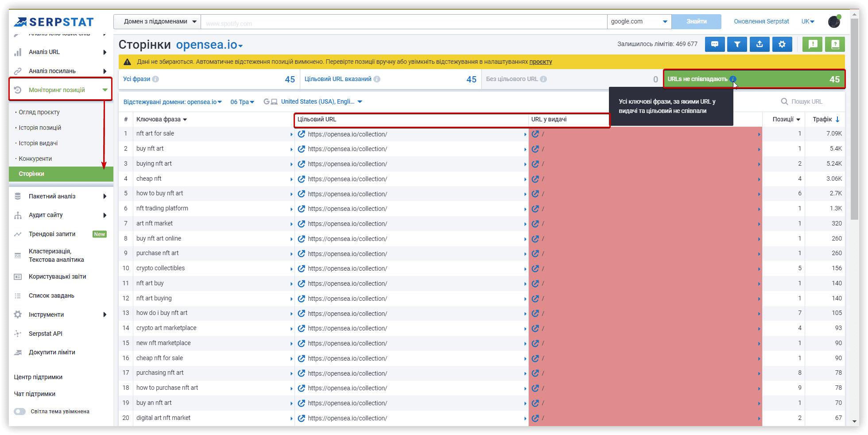This screenshot has height=435, width=868.
Task: Click the green exclamation feedback button
Action: tap(813, 44)
